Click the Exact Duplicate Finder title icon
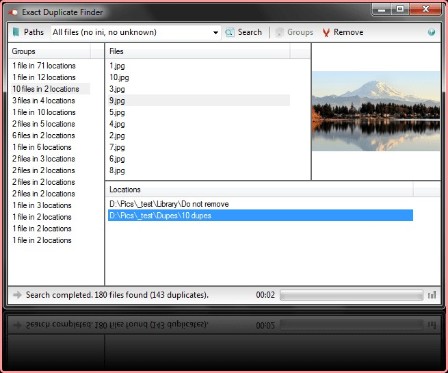The height and width of the screenshot is (373, 448). tap(13, 12)
